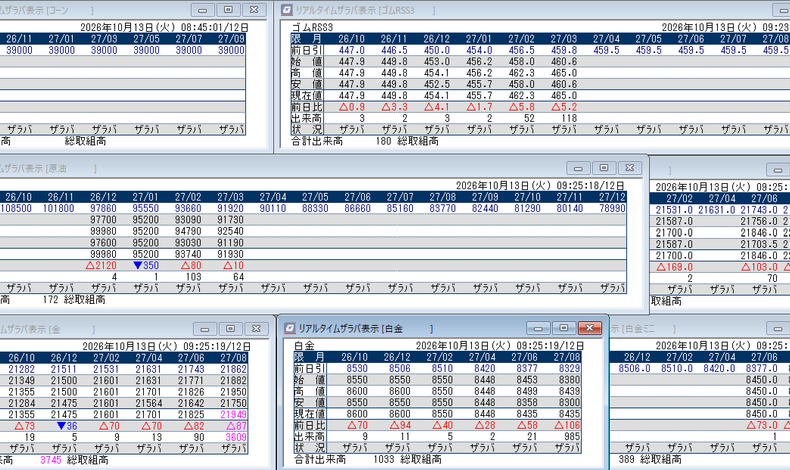Select the 現在値 row header in ゴムRSS3
The image size is (790, 470).
click(307, 96)
